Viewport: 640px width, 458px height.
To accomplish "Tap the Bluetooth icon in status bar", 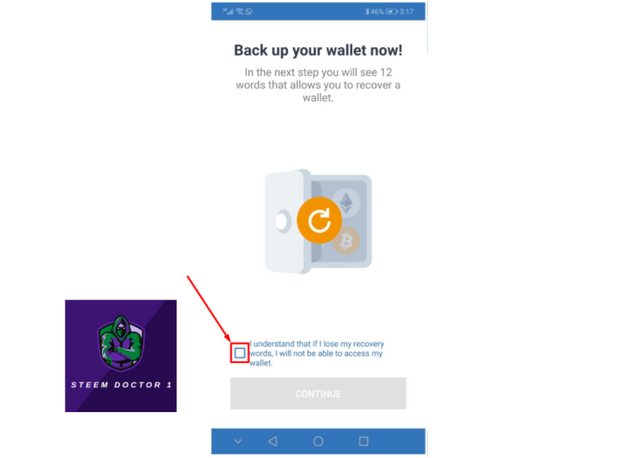I will 367,11.
